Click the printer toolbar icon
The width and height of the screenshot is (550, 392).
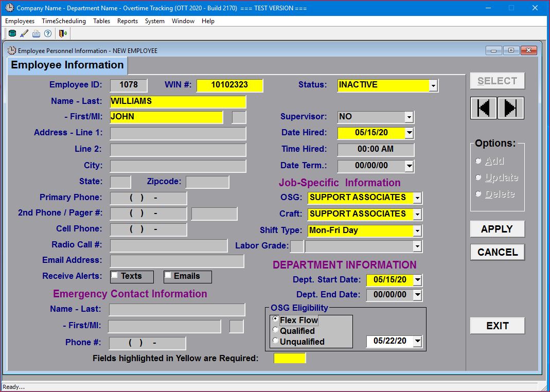pos(36,34)
